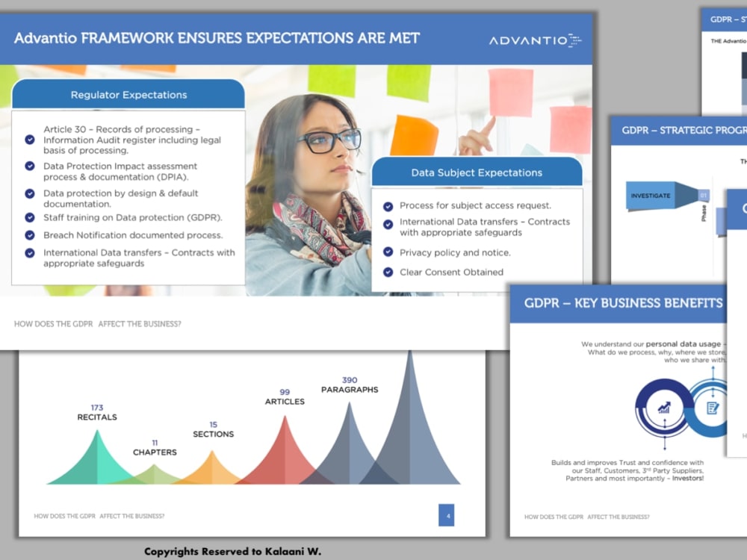Click the text 'Data Protection Impact assessment process'

pos(120,172)
